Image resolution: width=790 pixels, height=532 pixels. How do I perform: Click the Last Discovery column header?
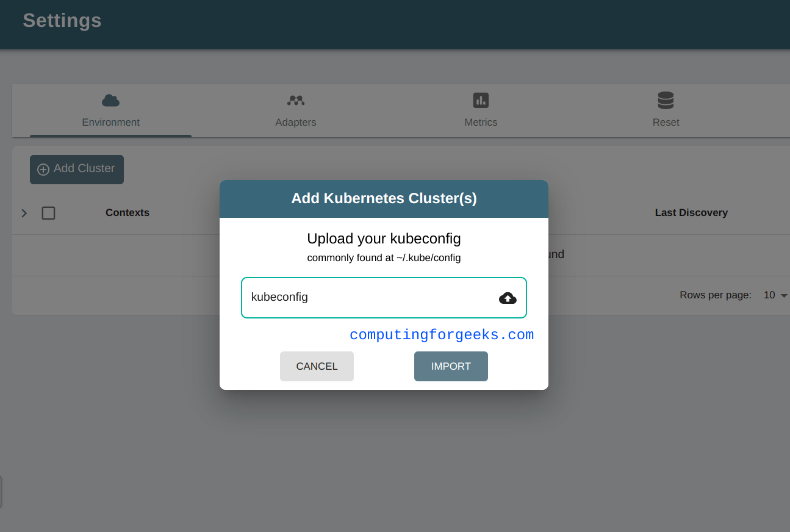691,212
